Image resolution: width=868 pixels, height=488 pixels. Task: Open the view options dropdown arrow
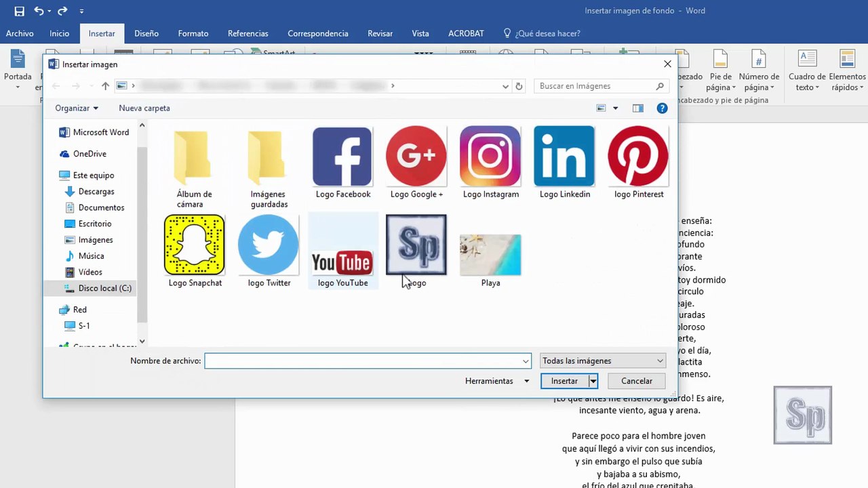pos(616,108)
